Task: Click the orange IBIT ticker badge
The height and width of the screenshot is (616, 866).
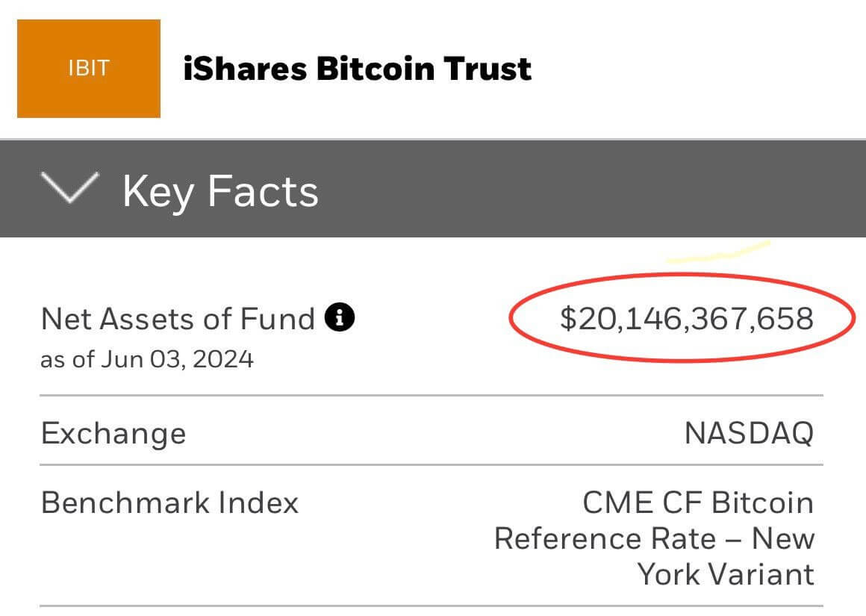Action: tap(88, 69)
